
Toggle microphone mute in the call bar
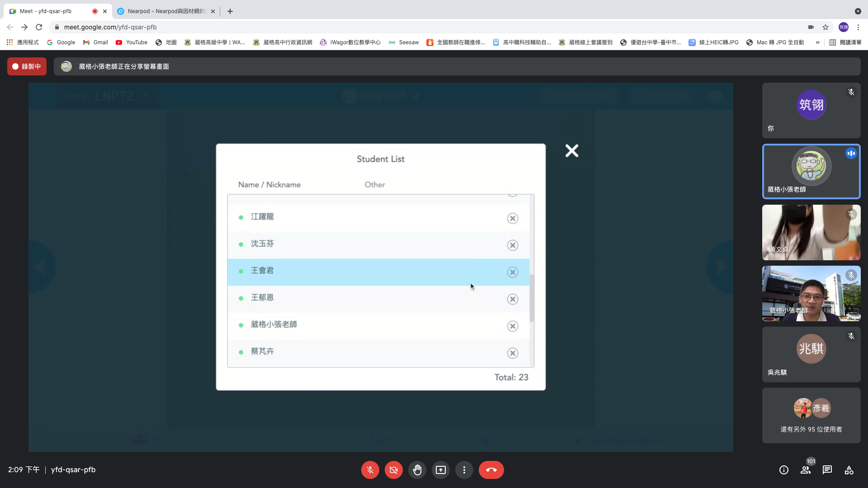(370, 470)
